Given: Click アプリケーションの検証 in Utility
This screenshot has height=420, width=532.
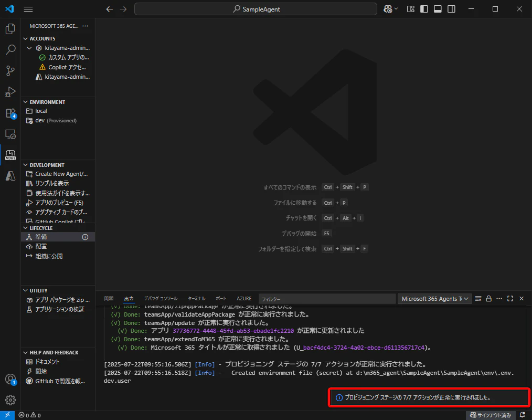Looking at the screenshot, I should coord(58,309).
